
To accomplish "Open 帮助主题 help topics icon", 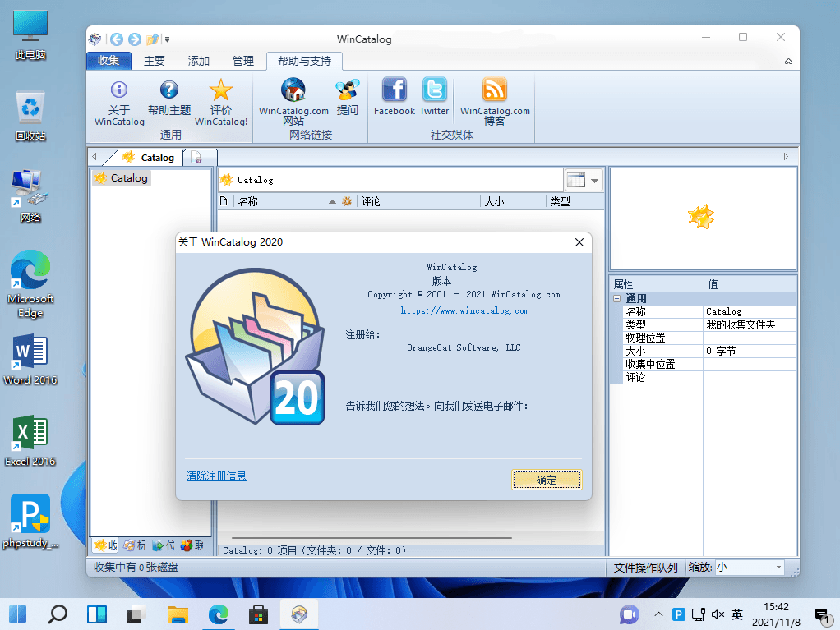I will click(169, 98).
